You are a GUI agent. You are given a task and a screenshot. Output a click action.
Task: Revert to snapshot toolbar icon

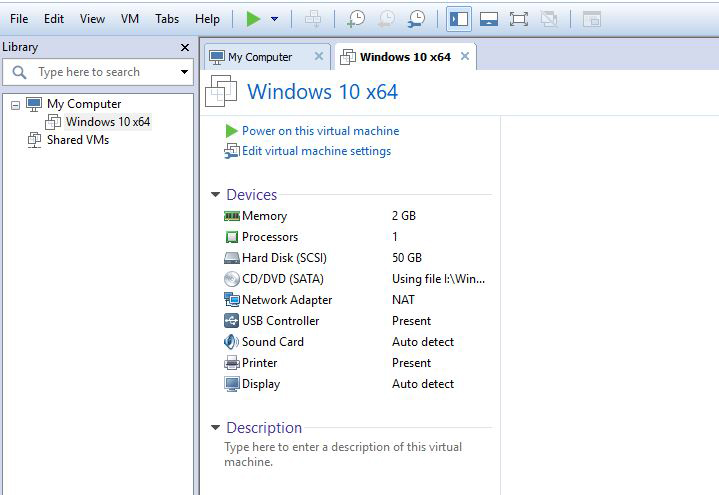point(386,19)
